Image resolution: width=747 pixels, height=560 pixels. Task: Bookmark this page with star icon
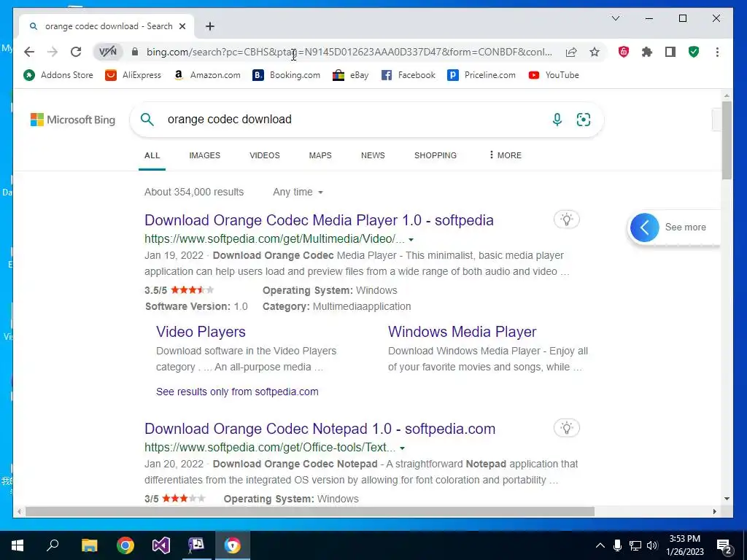click(x=595, y=52)
